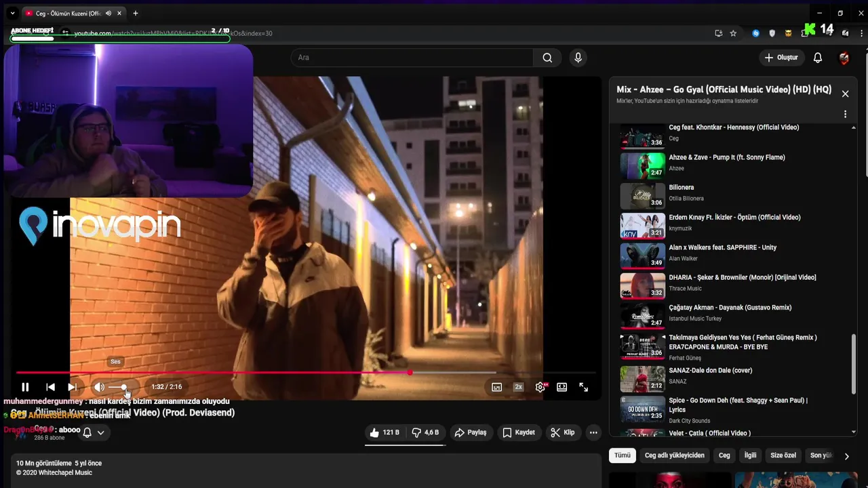The image size is (868, 488).
Task: Select the İlgili filter chip
Action: click(x=750, y=455)
